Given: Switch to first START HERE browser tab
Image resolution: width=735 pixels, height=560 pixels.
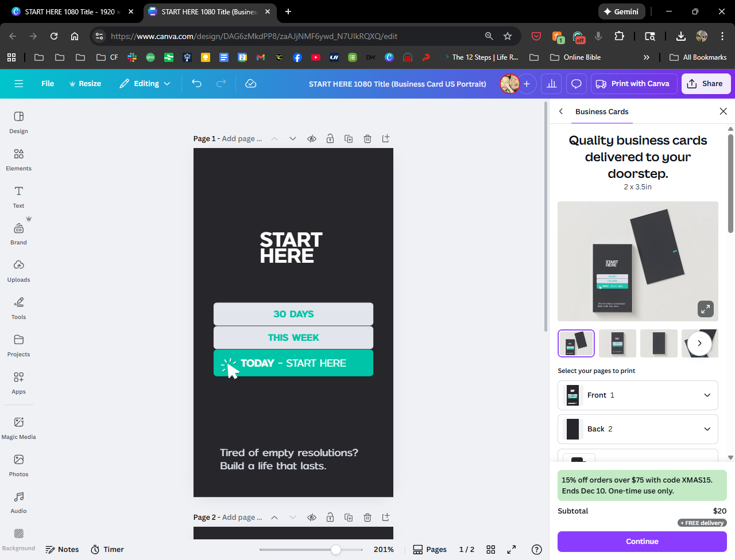Looking at the screenshot, I should [69, 11].
